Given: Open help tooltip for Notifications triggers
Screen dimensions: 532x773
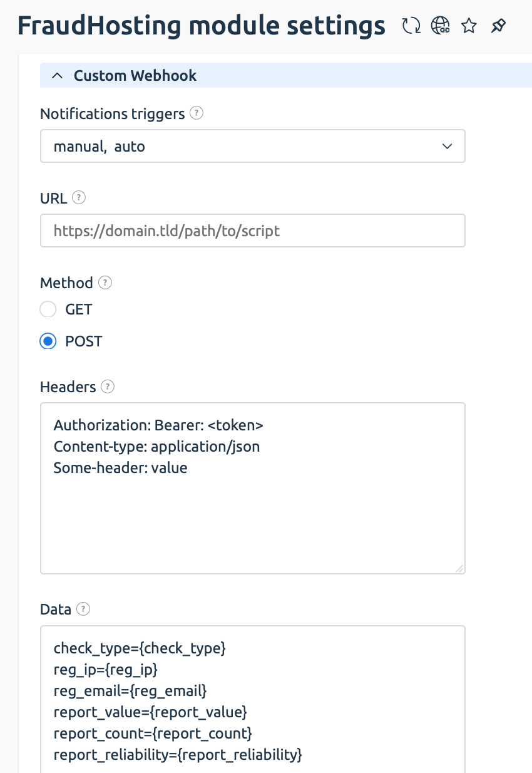Looking at the screenshot, I should (197, 113).
